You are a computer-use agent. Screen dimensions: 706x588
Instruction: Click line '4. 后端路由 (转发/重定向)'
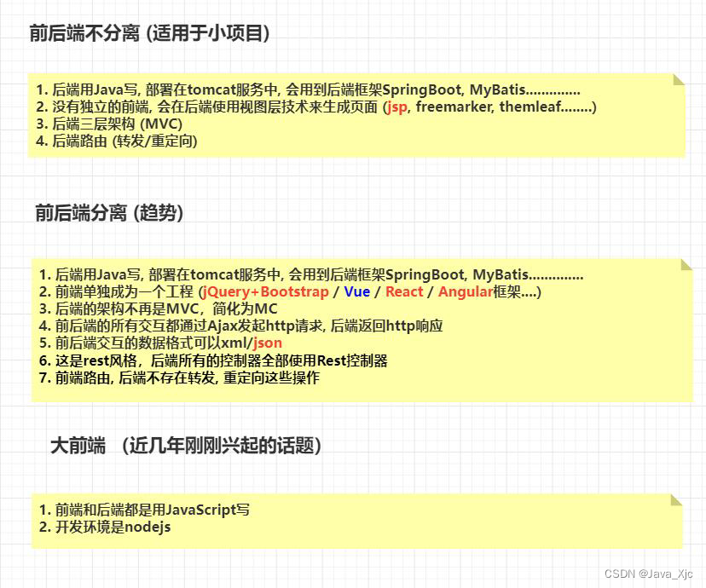(x=117, y=141)
